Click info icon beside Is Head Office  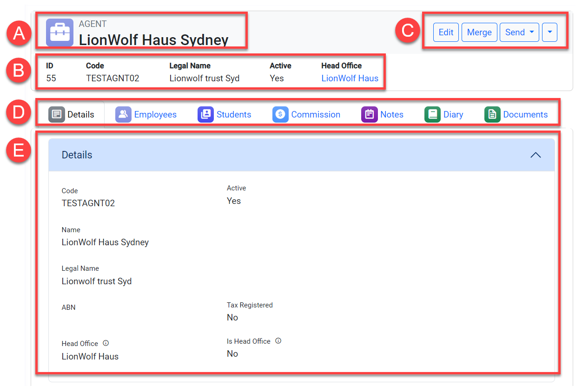tap(278, 341)
